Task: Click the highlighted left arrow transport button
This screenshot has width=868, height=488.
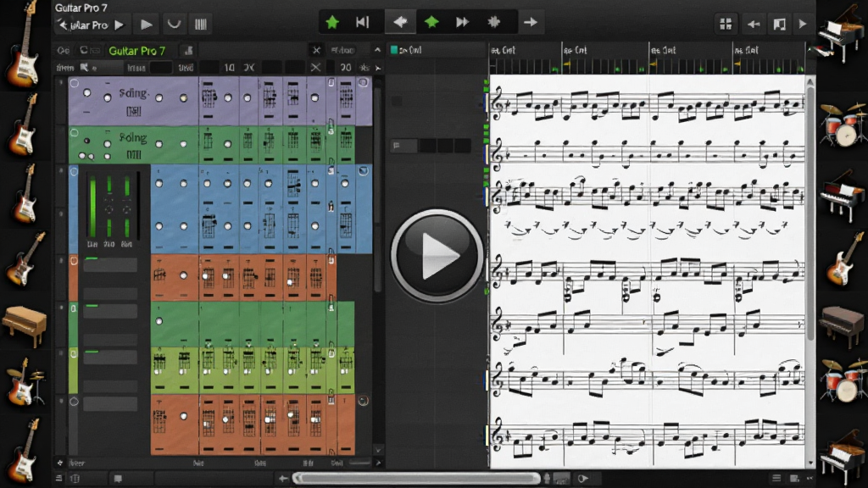Action: pyautogui.click(x=400, y=22)
